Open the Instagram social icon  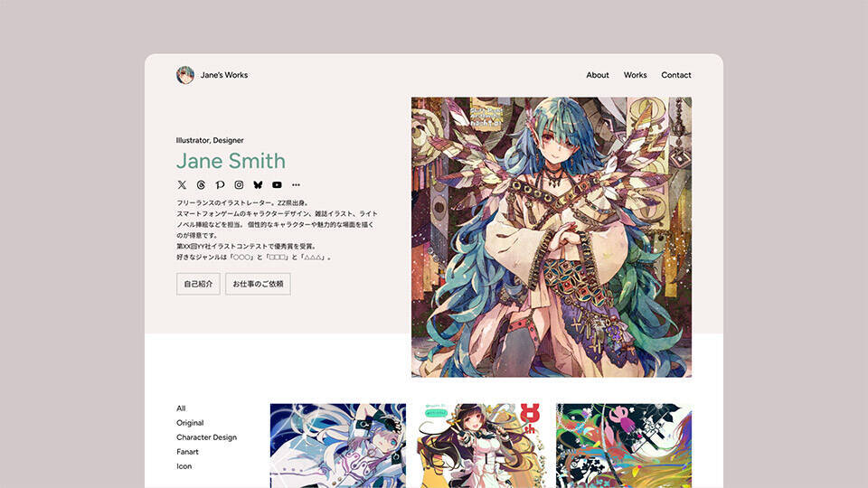[x=239, y=184]
